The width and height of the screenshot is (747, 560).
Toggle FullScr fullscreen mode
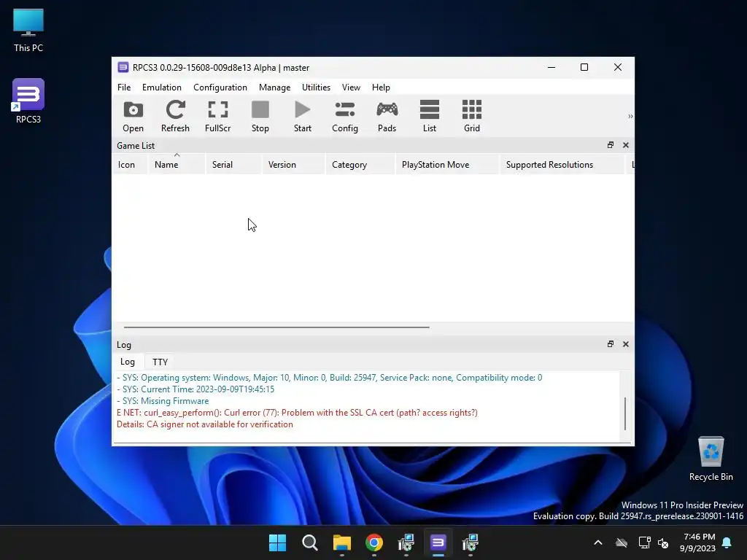pos(217,117)
